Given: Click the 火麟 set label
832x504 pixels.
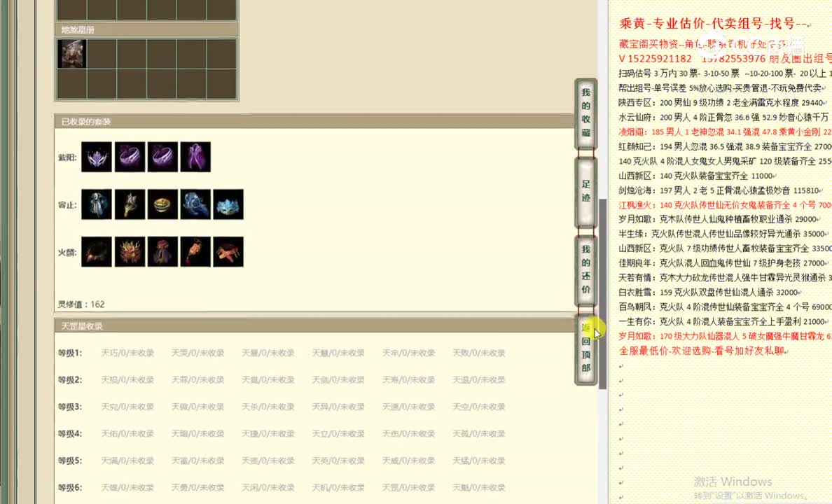Looking at the screenshot, I should click(x=67, y=253).
